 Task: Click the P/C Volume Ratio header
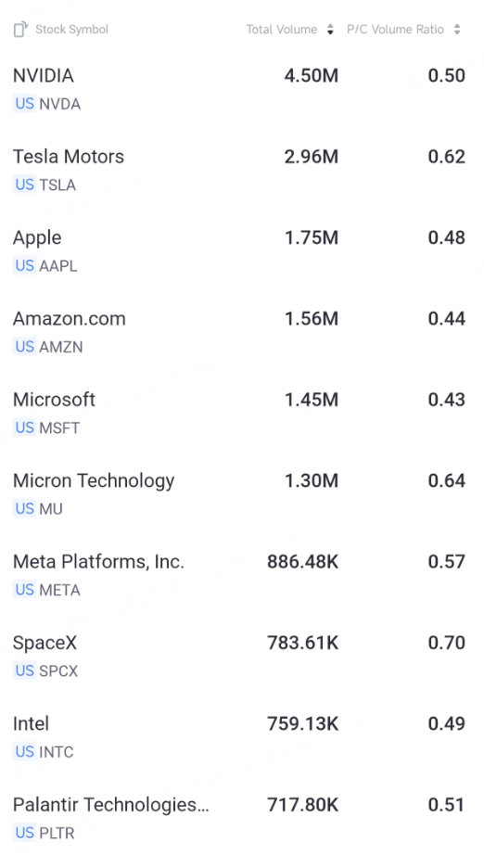(395, 30)
